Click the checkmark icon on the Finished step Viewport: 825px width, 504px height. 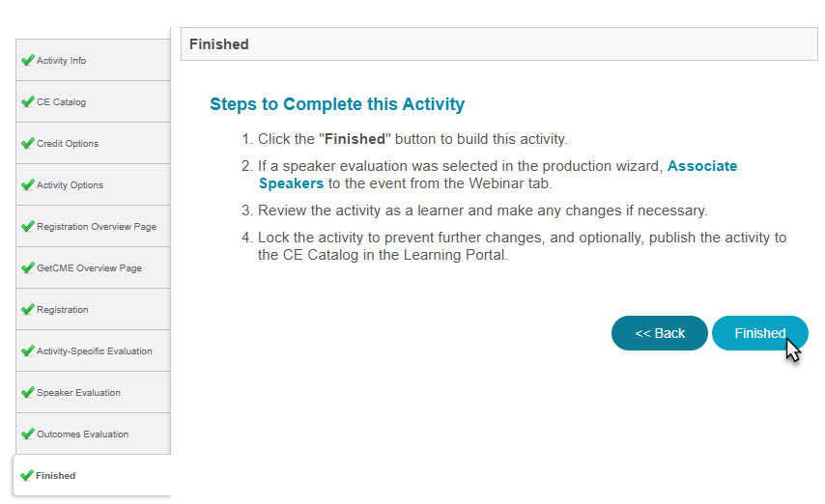click(27, 476)
